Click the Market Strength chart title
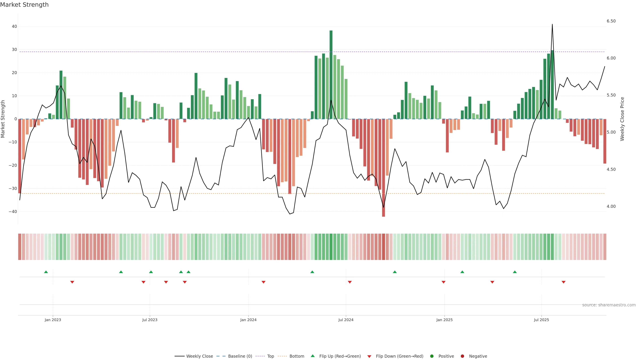 coord(24,5)
